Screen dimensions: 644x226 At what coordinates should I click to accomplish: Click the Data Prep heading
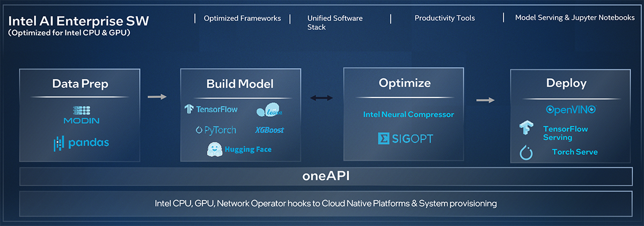(80, 84)
